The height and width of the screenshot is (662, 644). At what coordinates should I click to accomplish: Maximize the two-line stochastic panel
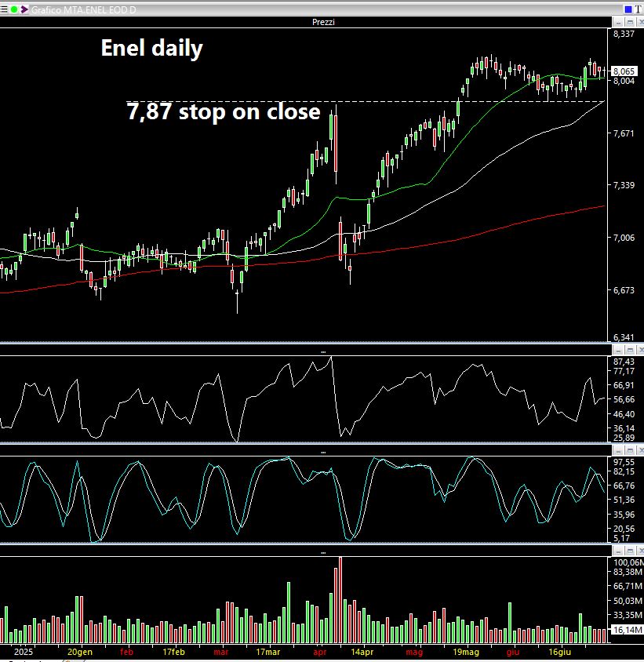(630, 450)
